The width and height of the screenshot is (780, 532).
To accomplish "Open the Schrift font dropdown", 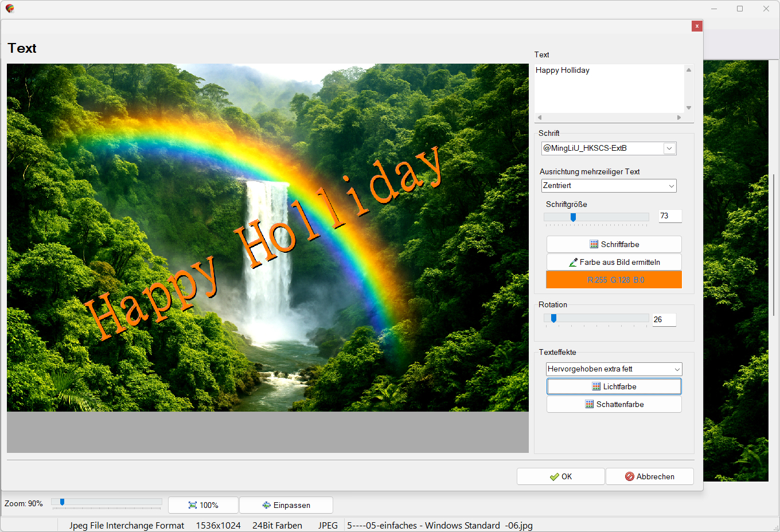I will (x=669, y=148).
